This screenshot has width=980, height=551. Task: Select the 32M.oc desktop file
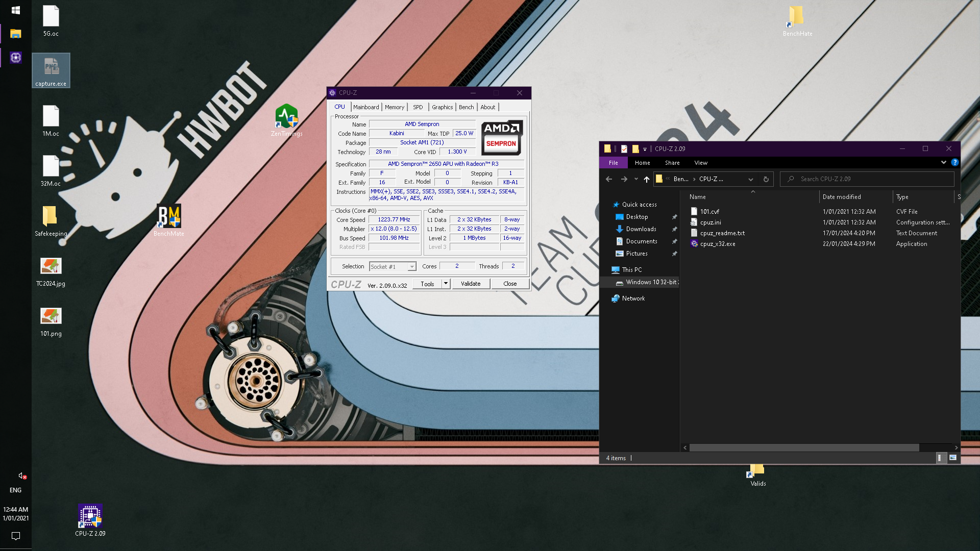pyautogui.click(x=51, y=171)
